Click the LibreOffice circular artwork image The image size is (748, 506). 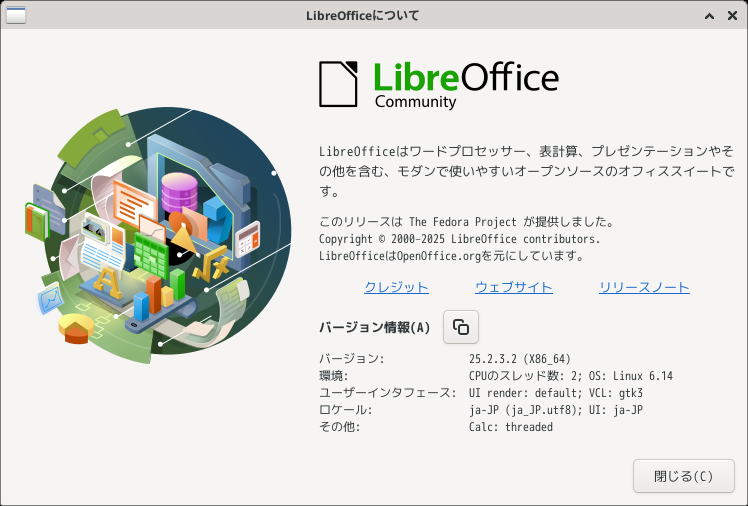(x=158, y=229)
